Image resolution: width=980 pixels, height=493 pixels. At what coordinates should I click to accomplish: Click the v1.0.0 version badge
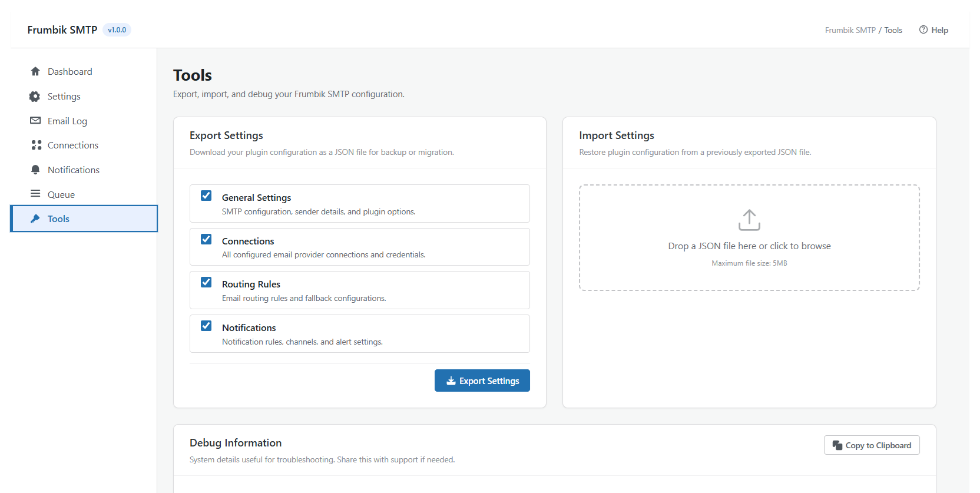coord(117,29)
